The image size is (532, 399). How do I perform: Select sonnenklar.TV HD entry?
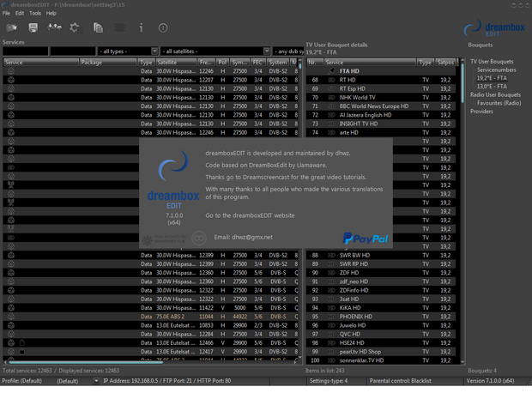[381, 360]
